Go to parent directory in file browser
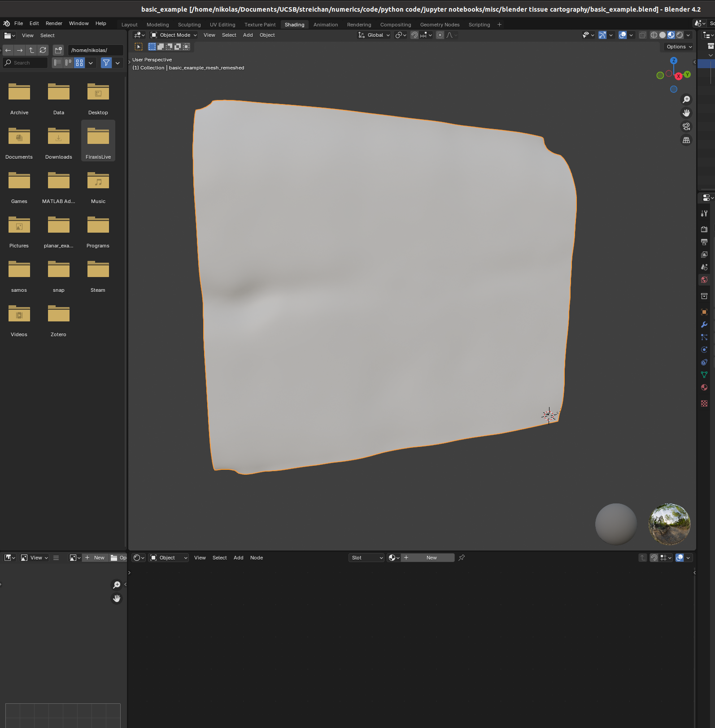715x728 pixels. pyautogui.click(x=31, y=50)
